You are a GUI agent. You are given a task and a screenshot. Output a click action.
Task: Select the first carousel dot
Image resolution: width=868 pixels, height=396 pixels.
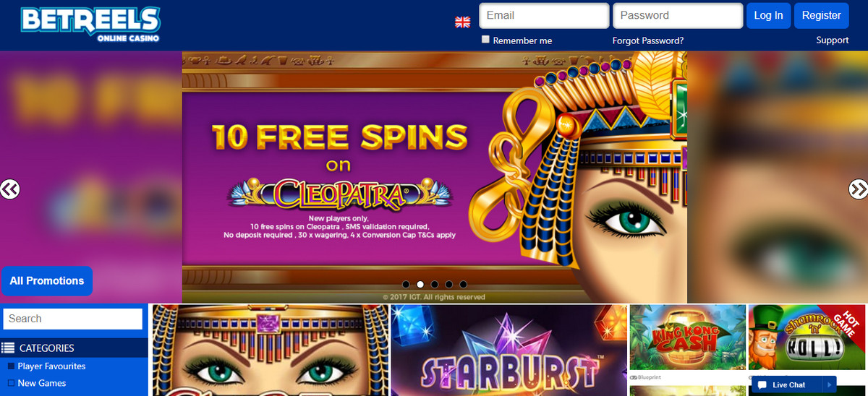[x=406, y=284]
